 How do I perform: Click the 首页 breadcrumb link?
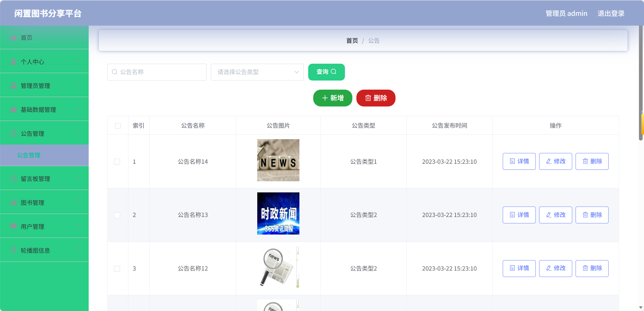click(x=352, y=41)
